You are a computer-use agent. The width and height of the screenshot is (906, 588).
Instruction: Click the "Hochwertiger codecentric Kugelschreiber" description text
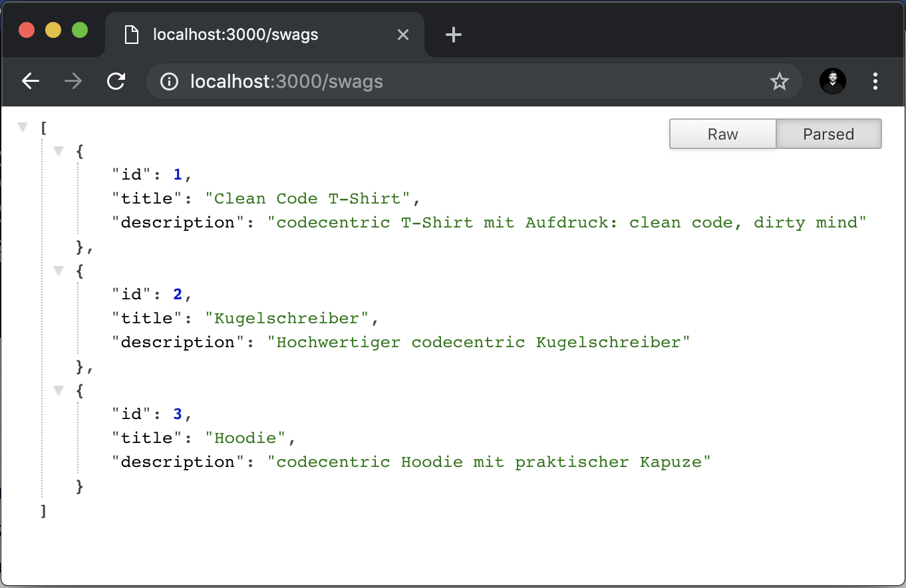click(x=478, y=342)
